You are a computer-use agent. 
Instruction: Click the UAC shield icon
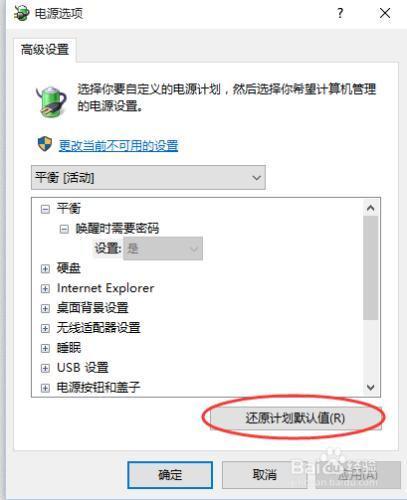[x=45, y=144]
